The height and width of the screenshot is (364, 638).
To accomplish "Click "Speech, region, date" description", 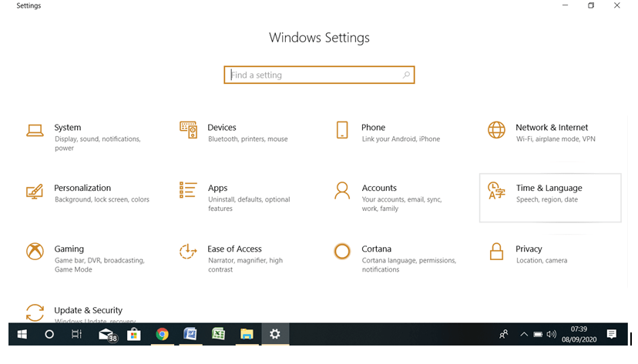I will [x=547, y=199].
